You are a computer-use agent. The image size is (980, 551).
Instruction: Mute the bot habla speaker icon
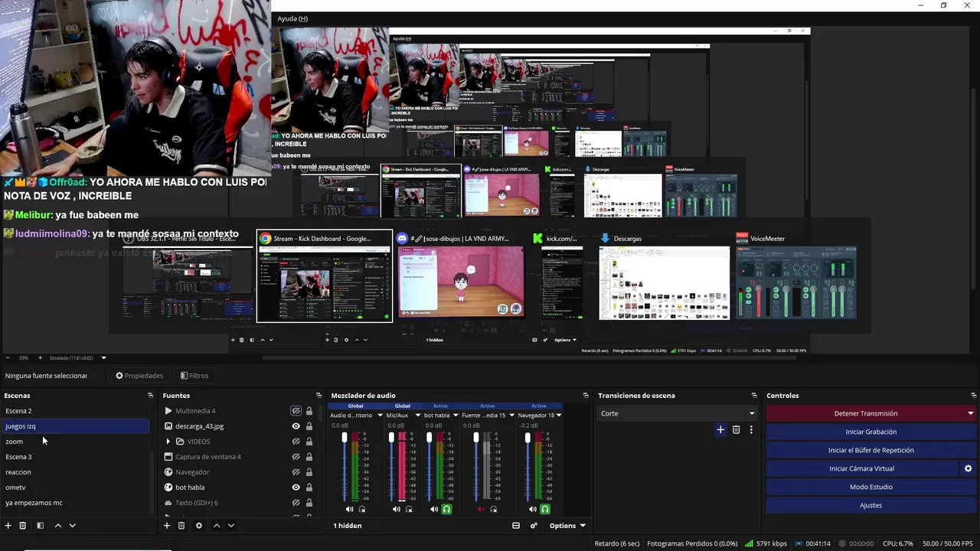click(434, 509)
